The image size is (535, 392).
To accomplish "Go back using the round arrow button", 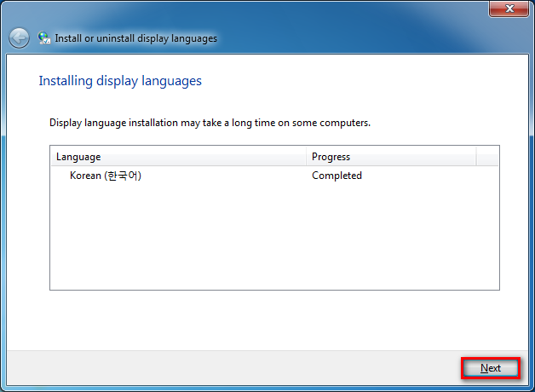I will (x=19, y=37).
